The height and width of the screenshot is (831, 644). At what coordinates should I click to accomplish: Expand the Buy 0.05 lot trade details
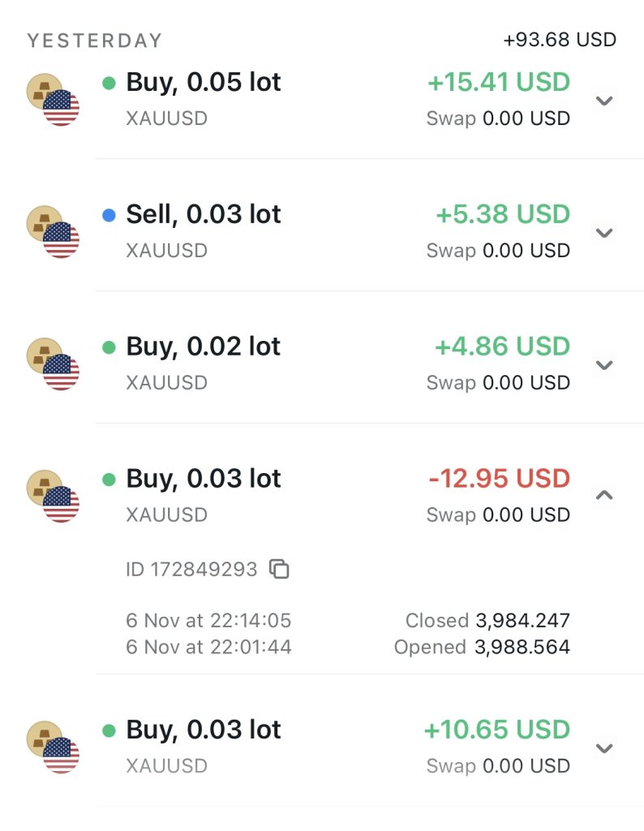pyautogui.click(x=603, y=101)
